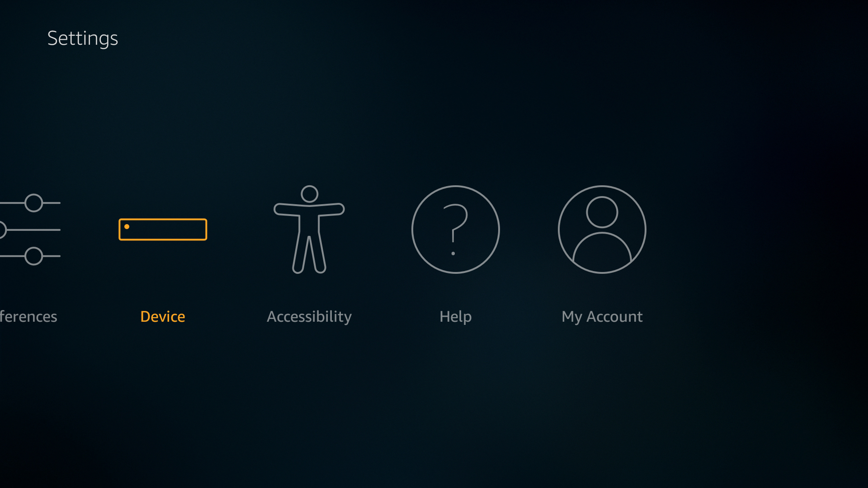The image size is (868, 488).
Task: Open user account profile icon
Action: click(602, 230)
